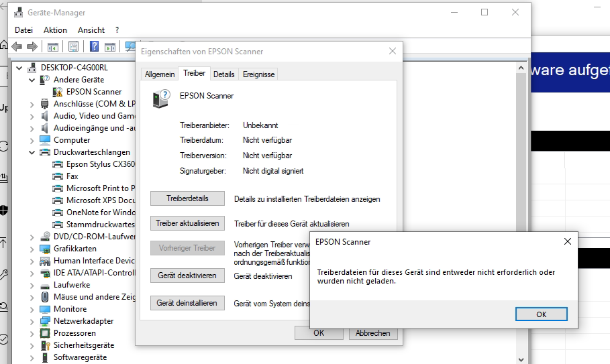Expand the Sicherheitsgeräte node
The image size is (610, 364).
click(32, 345)
